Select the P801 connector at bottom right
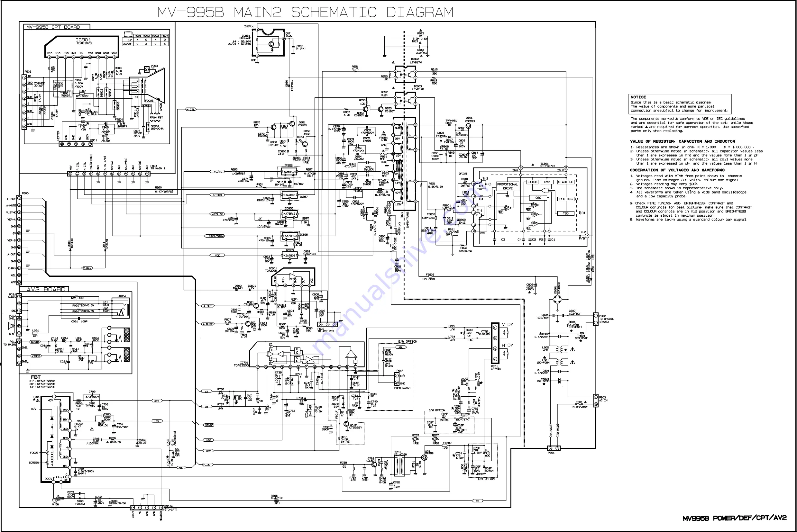The height and width of the screenshot is (532, 797). click(554, 448)
